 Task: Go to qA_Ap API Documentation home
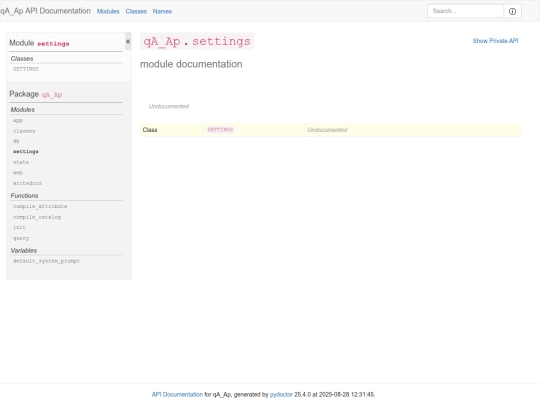coord(45,11)
